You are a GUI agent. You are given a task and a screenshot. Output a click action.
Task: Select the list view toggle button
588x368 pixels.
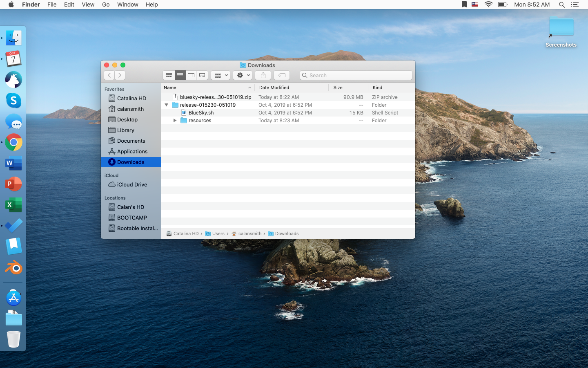(180, 75)
